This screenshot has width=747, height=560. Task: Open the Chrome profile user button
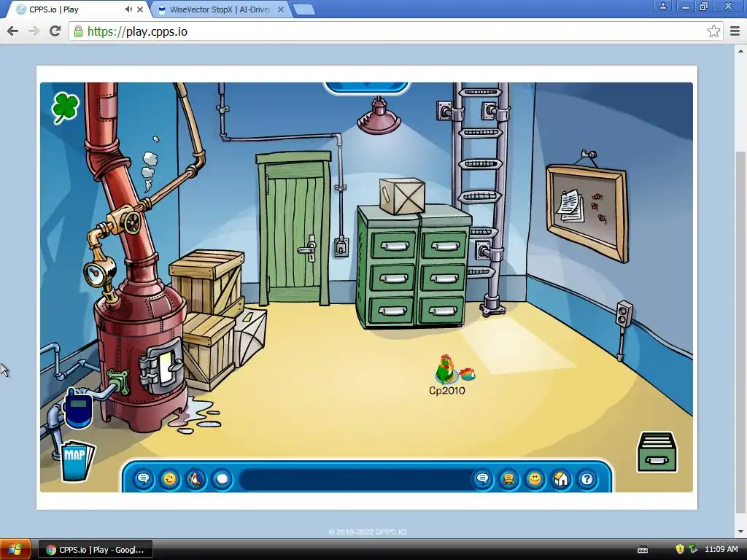click(x=662, y=6)
